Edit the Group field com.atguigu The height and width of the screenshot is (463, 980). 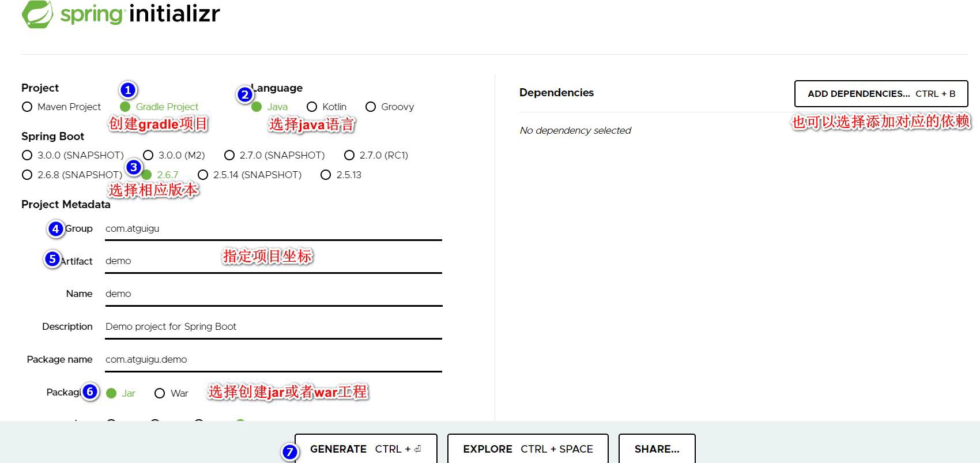[x=273, y=229]
